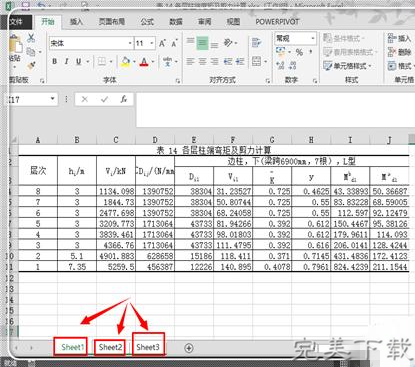Click the Merge and Center icon
The image size is (415, 367).
coord(256,61)
